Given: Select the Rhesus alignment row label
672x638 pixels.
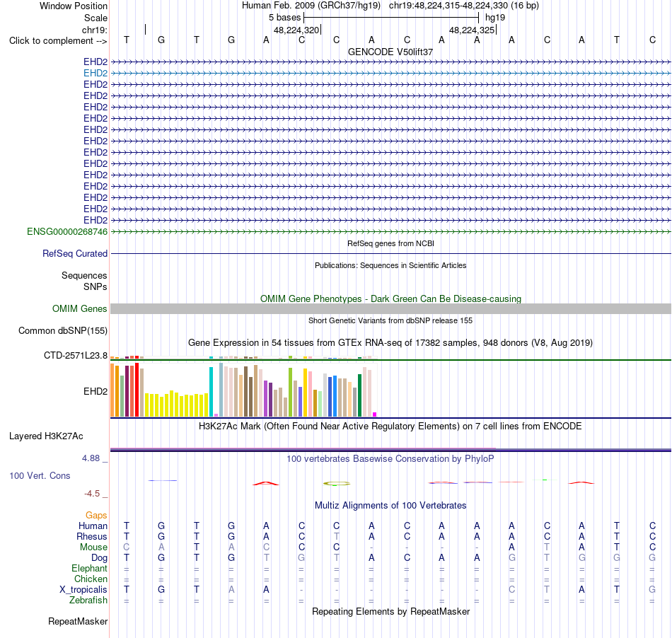Looking at the screenshot, I should pos(92,536).
